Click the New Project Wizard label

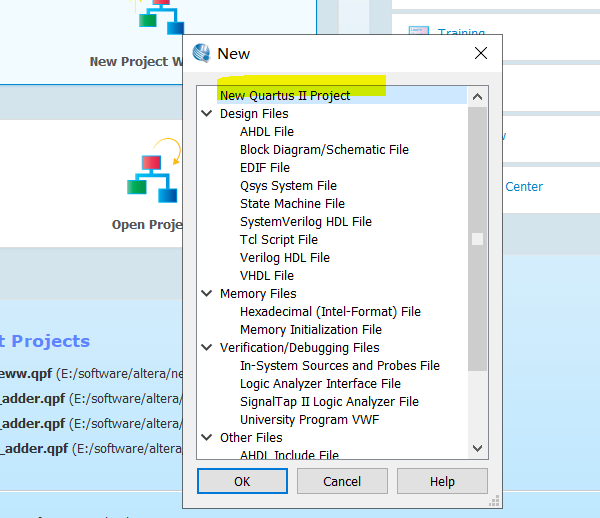click(x=136, y=62)
